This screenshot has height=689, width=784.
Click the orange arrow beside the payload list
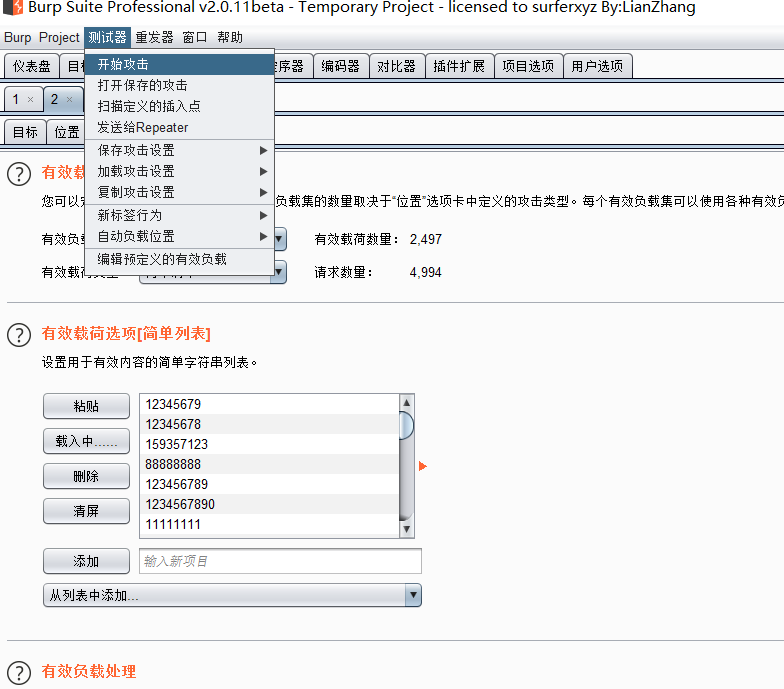(422, 466)
